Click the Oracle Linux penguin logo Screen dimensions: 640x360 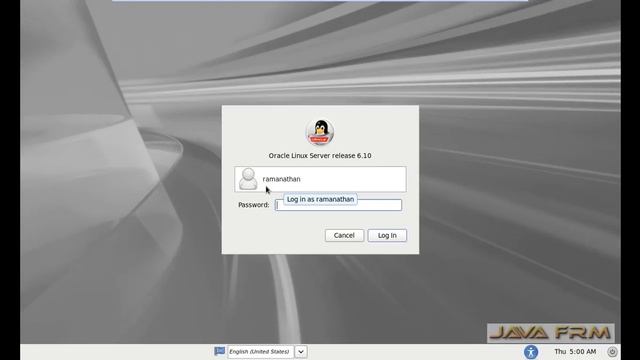[320, 132]
